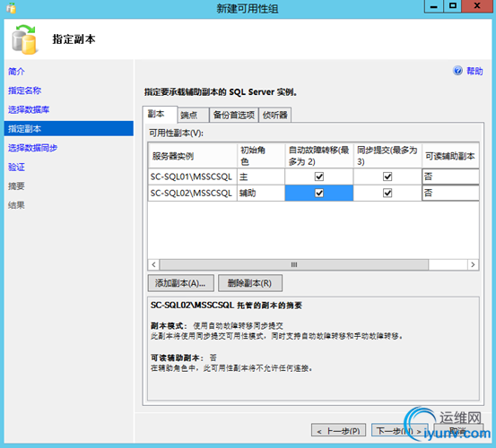Go to 指定名称 step in sidebar

(24, 90)
